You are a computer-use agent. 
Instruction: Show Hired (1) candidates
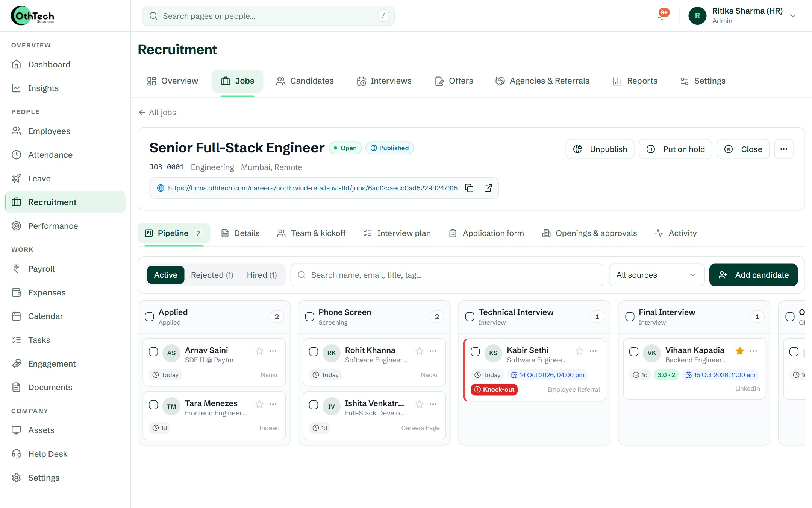262,275
